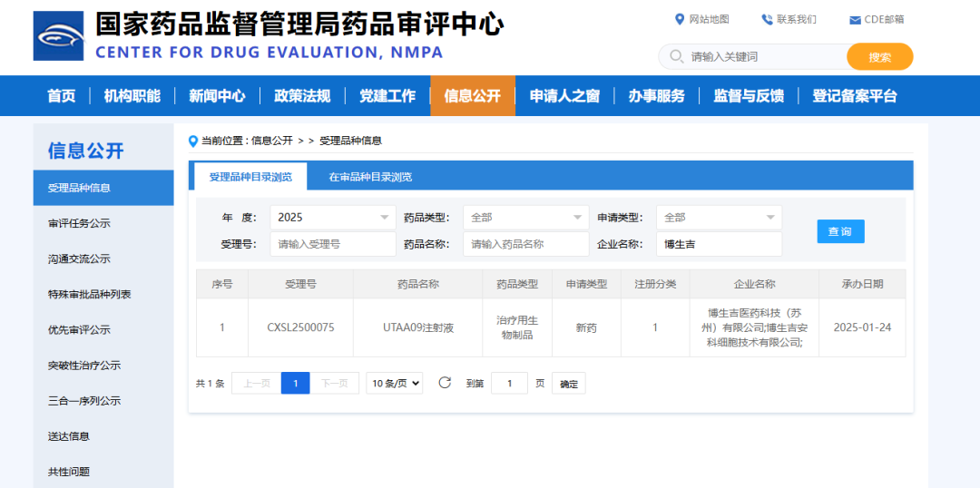
Task: Open 办事服务 navigation item
Action: coord(656,95)
